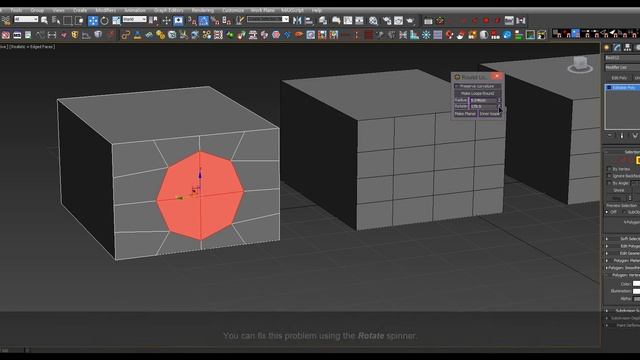Expand the Soft Selection rollout

click(622, 238)
